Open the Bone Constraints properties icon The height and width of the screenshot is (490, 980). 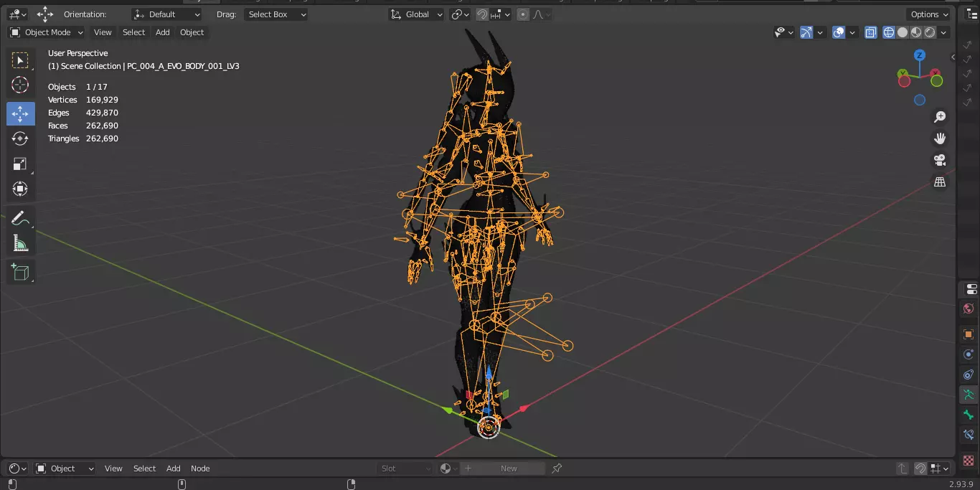click(969, 435)
